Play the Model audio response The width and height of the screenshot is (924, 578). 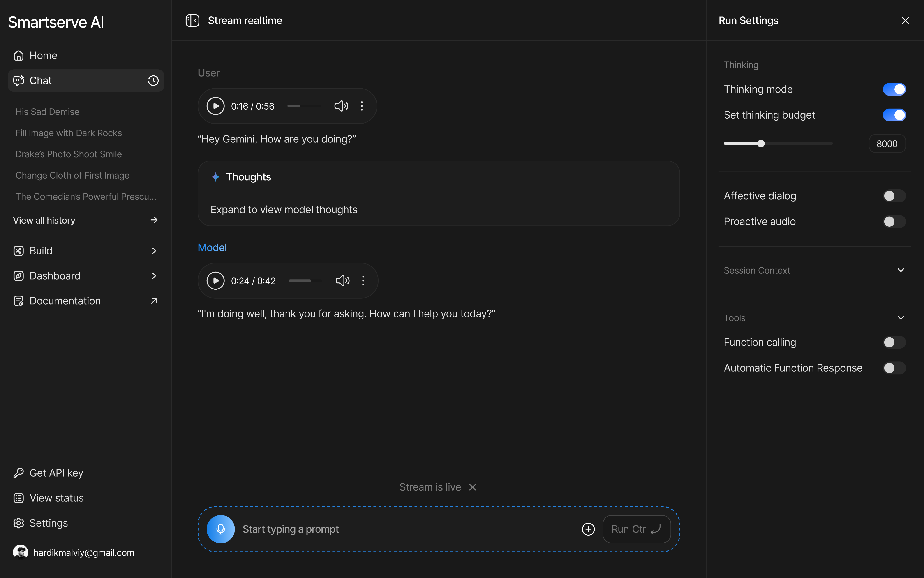tap(215, 281)
